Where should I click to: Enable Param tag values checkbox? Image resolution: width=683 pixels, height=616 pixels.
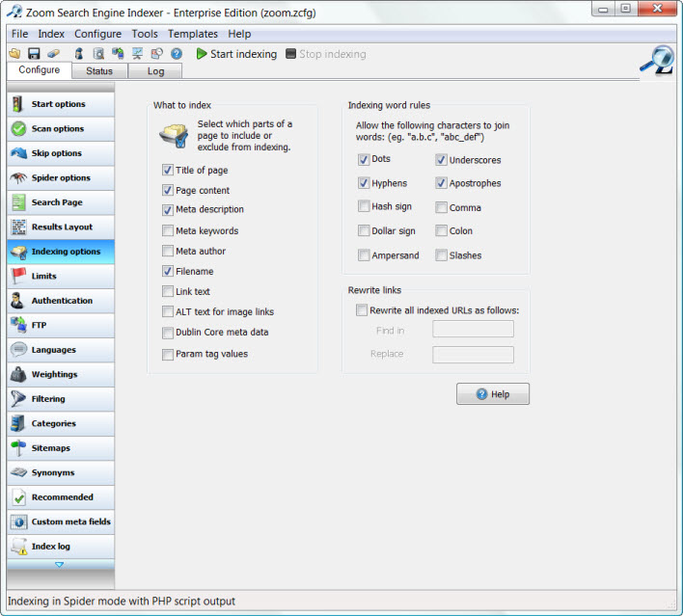tap(168, 355)
